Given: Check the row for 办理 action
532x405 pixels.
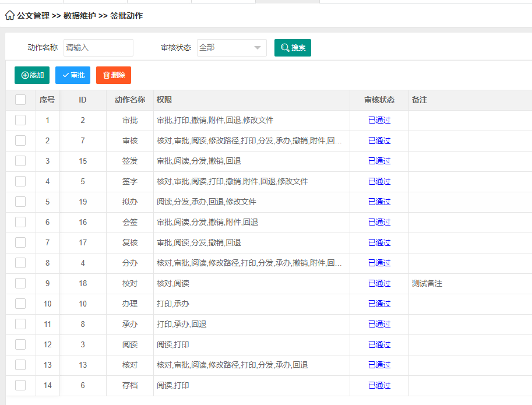Looking at the screenshot, I should 20,304.
